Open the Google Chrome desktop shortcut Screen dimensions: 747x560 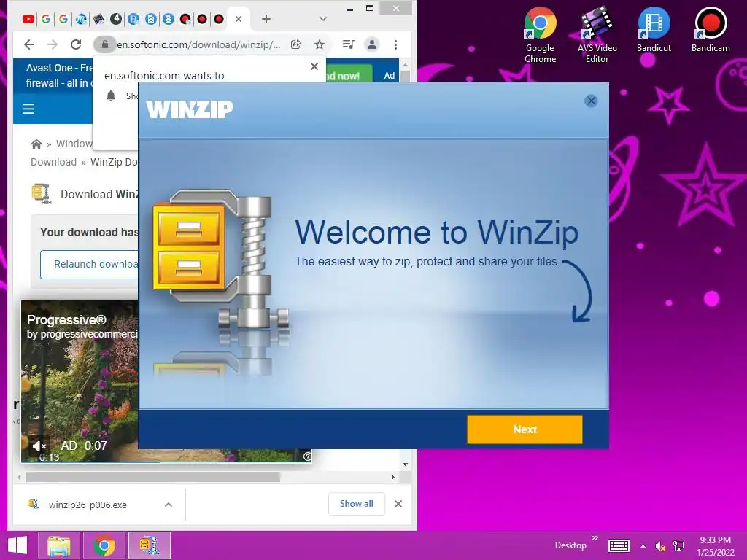[541, 35]
